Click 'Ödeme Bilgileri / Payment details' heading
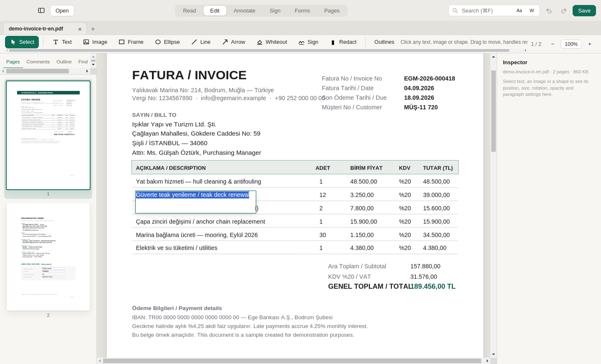Image resolution: width=601 pixels, height=364 pixels. (177, 308)
